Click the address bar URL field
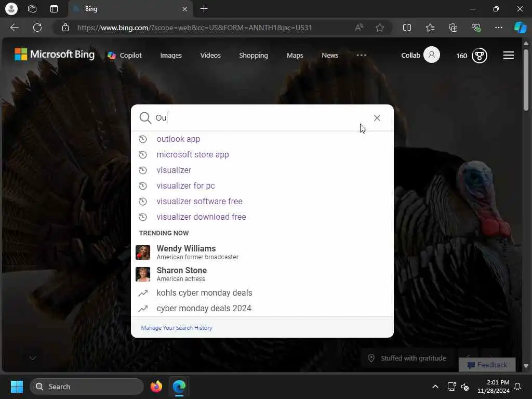Image resolution: width=532 pixels, height=399 pixels. click(194, 28)
